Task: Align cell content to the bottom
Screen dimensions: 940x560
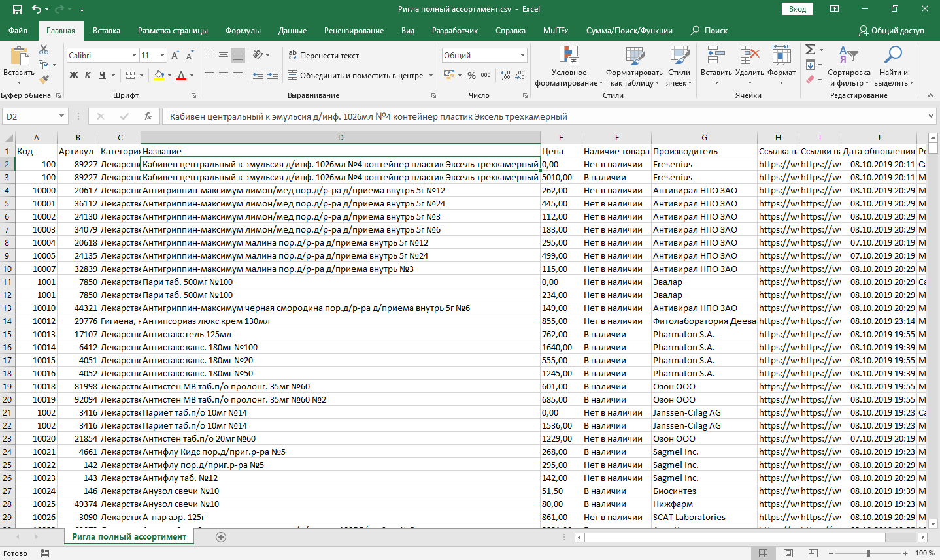Action: click(238, 56)
